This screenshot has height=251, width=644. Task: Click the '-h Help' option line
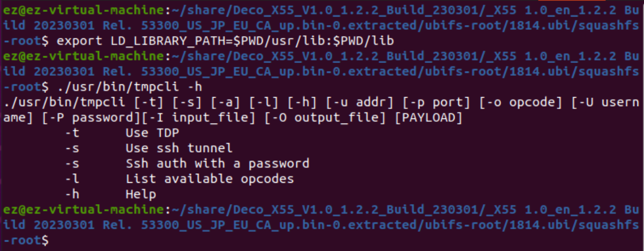(x=110, y=194)
